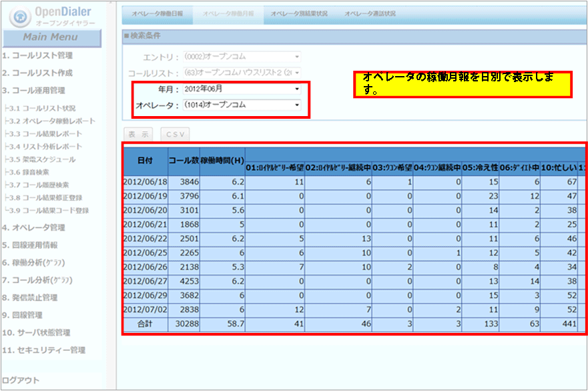Select the 2012/06/18 date cell
The width and height of the screenshot is (588, 391).
(x=145, y=182)
